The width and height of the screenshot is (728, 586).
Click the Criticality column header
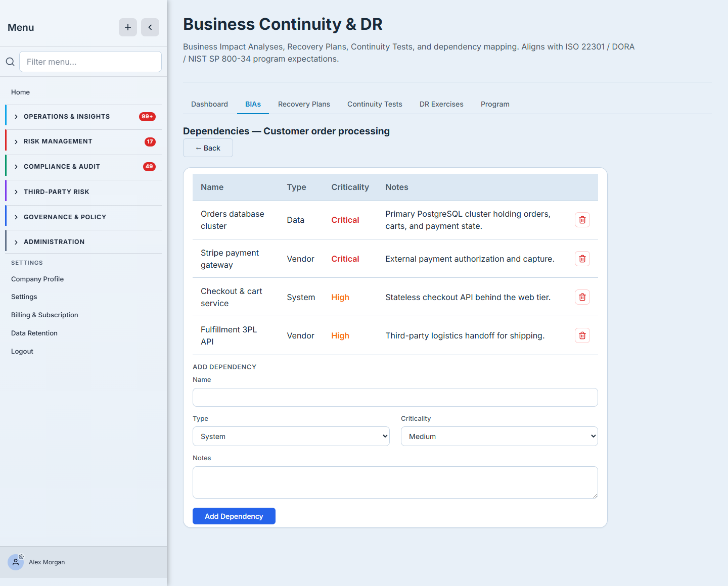[350, 187]
